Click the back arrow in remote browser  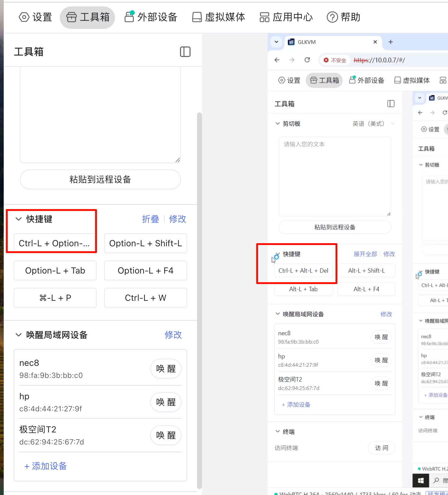tap(277, 60)
